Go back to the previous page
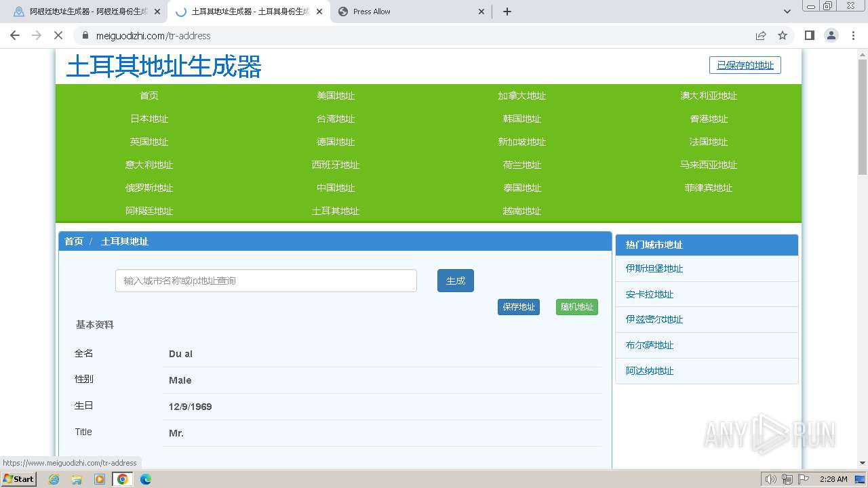The image size is (868, 488). (x=15, y=35)
